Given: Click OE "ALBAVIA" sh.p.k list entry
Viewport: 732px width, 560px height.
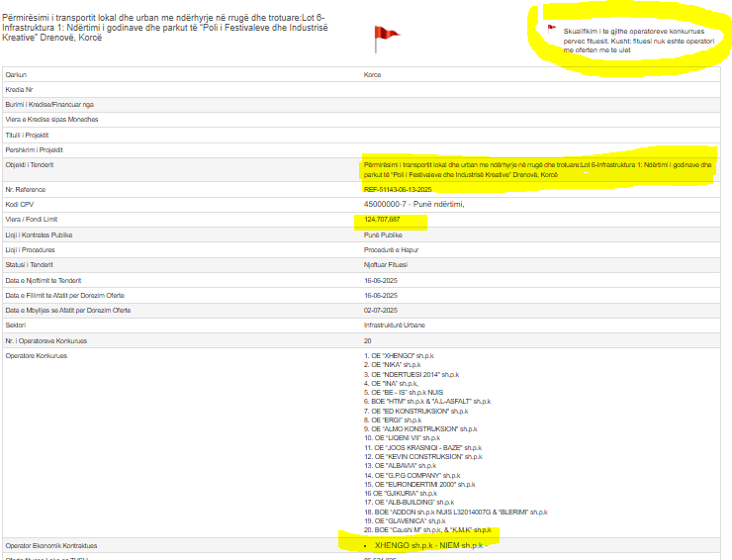Looking at the screenshot, I should coord(400,464).
